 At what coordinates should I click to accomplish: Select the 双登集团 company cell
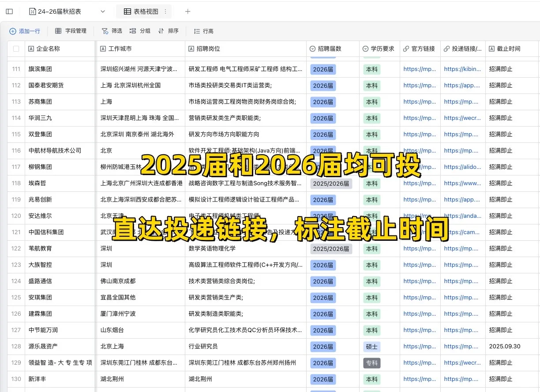[x=60, y=134]
